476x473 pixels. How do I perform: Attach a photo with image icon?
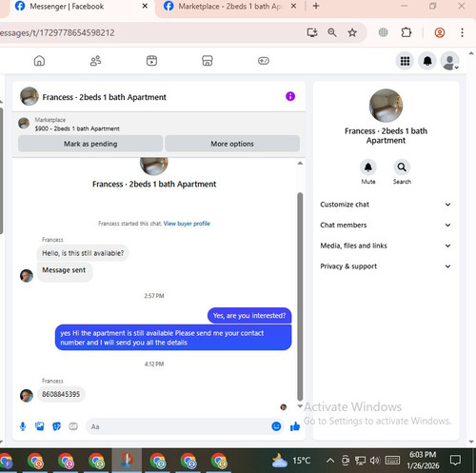(x=40, y=426)
